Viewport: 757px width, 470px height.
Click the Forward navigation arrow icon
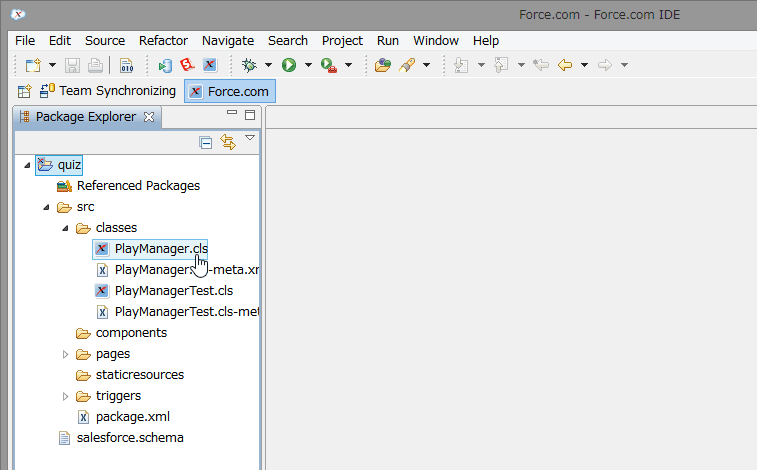[604, 65]
